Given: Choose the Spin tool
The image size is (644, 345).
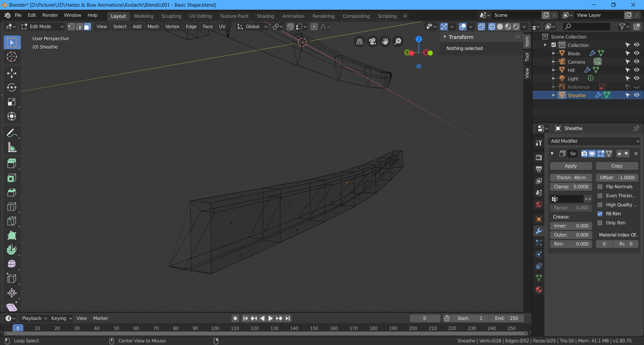Looking at the screenshot, I should point(12,250).
